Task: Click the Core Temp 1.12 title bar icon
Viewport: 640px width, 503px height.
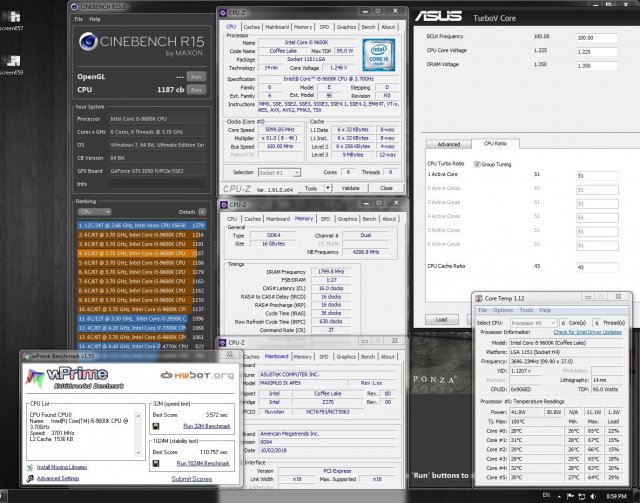Action: point(479,298)
